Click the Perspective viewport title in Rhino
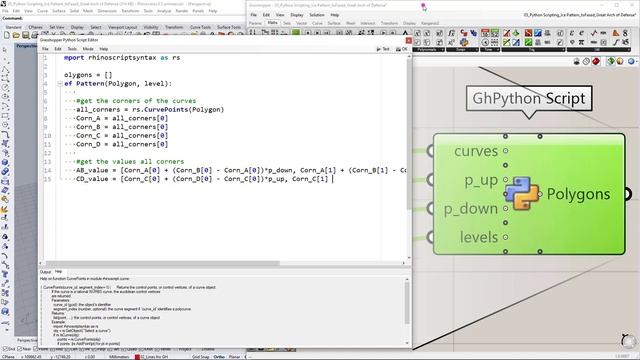Viewport: 640px width, 360px height. 27,46
